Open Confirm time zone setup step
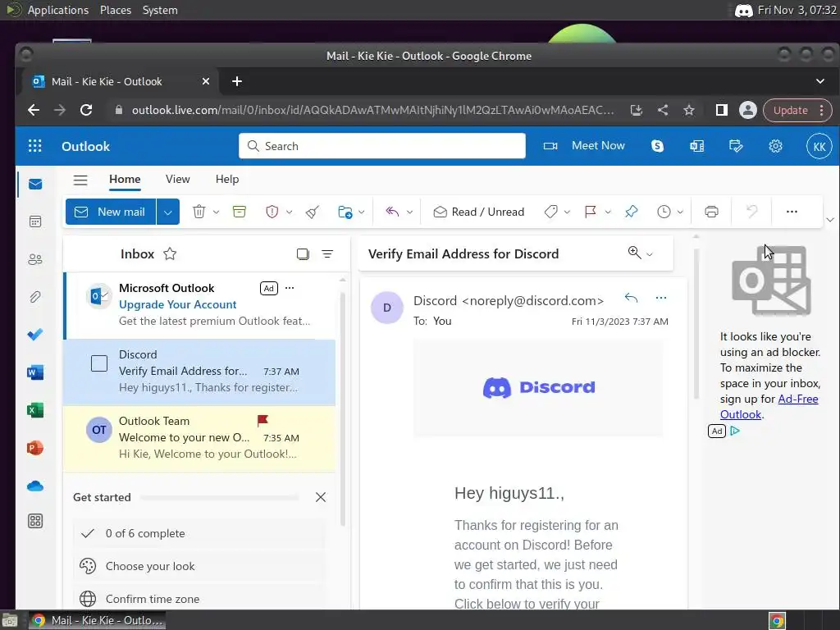 (x=199, y=597)
